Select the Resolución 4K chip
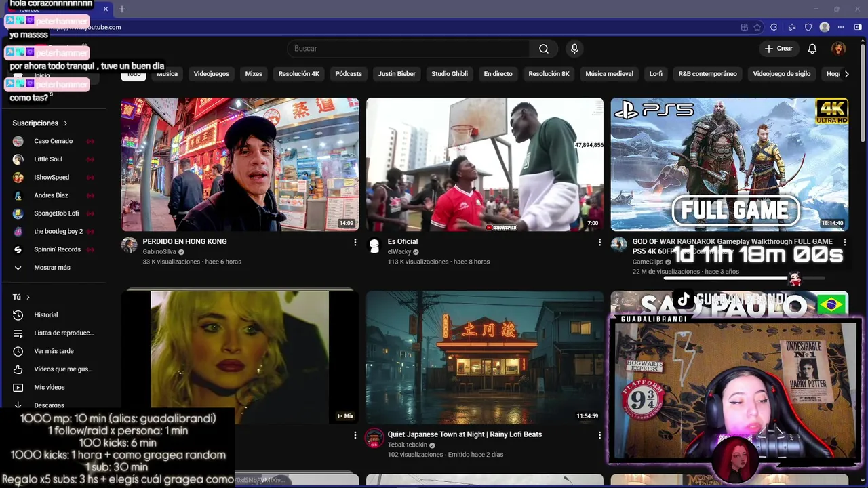The image size is (868, 488). click(298, 74)
